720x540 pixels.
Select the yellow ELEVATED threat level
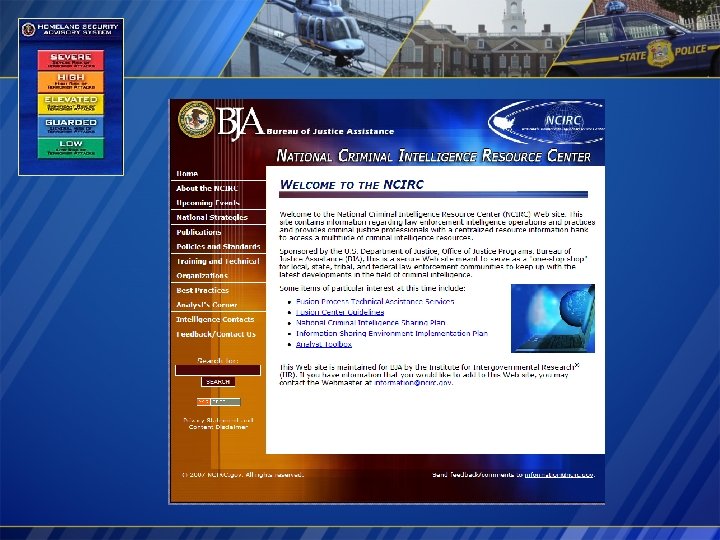[x=71, y=104]
